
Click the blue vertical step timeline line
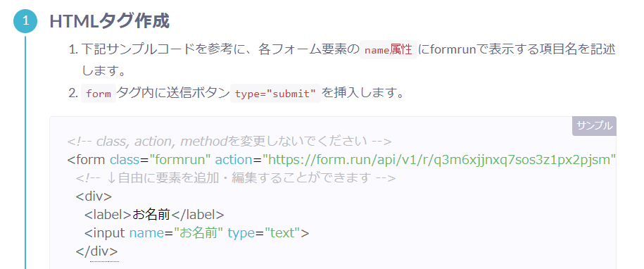click(x=25, y=152)
